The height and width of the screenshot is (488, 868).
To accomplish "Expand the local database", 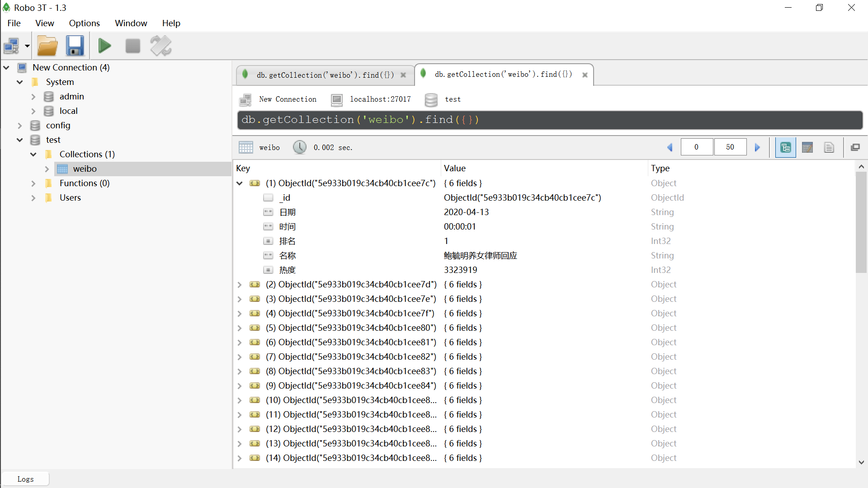I will [33, 111].
